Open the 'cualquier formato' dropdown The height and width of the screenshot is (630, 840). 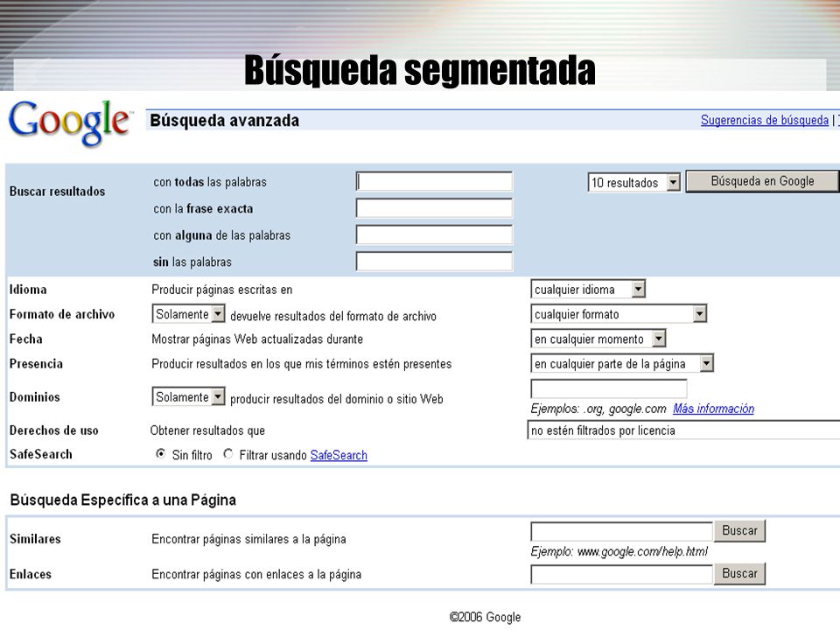[x=619, y=314]
